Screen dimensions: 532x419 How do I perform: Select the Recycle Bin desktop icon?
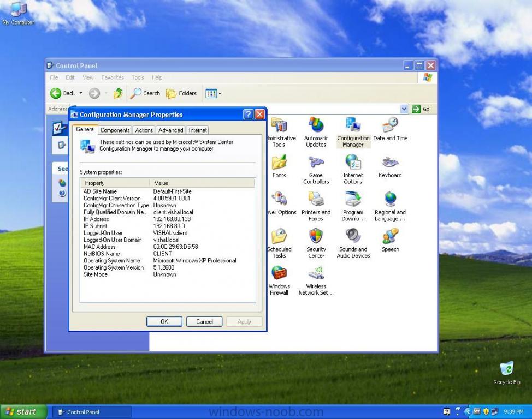pyautogui.click(x=506, y=373)
